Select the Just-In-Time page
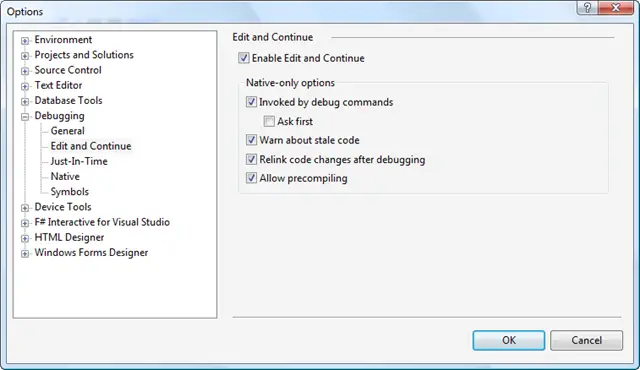The width and height of the screenshot is (640, 370). (x=79, y=161)
